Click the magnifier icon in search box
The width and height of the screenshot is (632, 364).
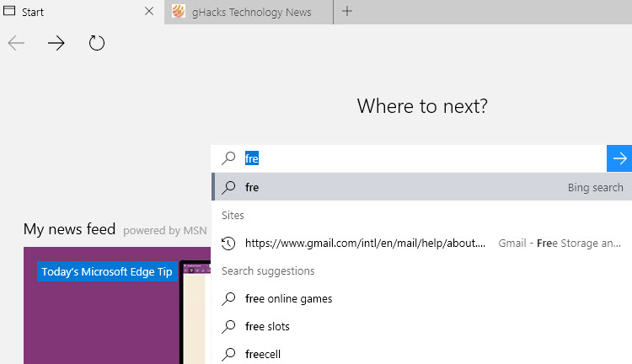click(x=228, y=158)
